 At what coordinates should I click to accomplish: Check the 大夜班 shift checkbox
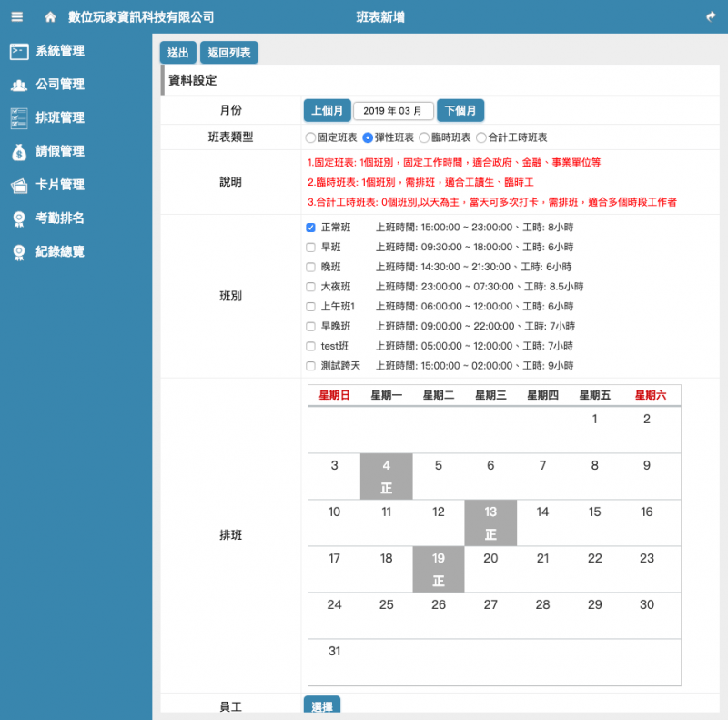310,287
